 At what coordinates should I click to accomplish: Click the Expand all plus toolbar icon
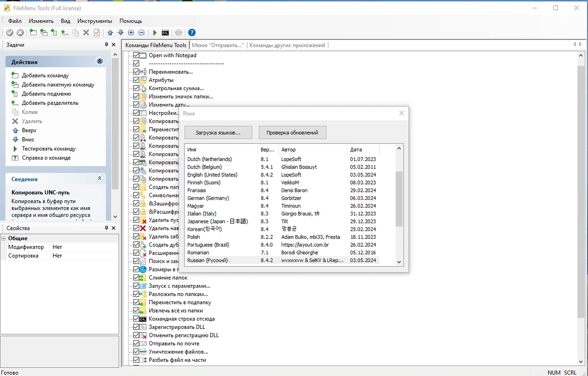click(x=131, y=33)
